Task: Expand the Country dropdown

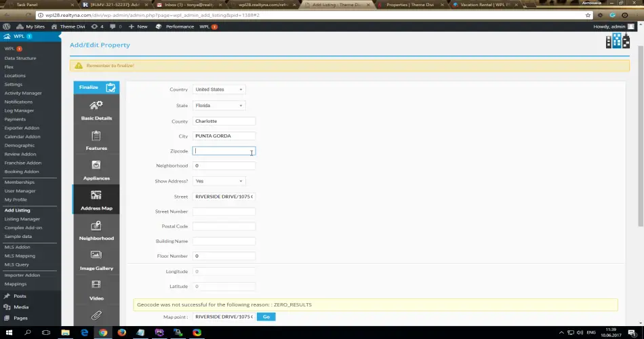Action: pyautogui.click(x=218, y=89)
